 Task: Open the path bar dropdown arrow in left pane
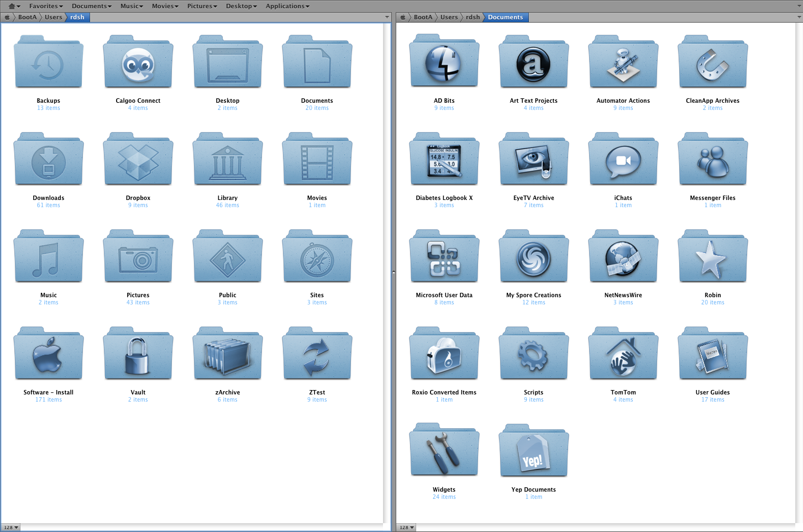[387, 17]
